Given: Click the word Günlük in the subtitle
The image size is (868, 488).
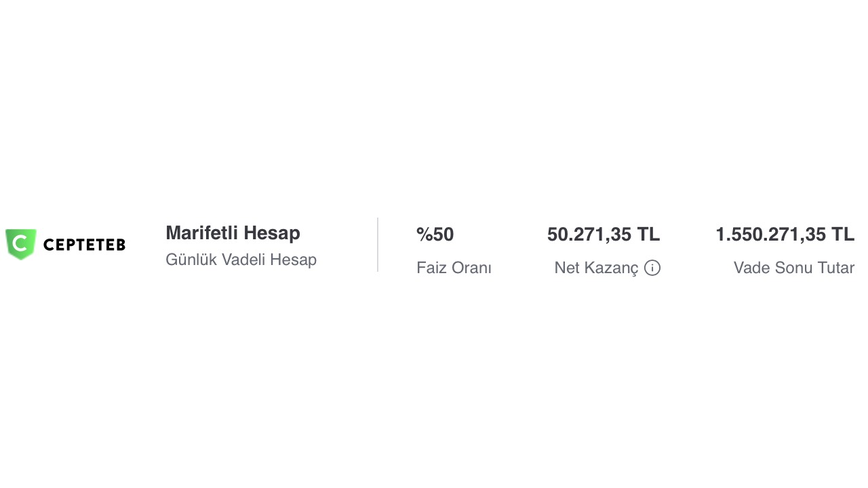Looking at the screenshot, I should pyautogui.click(x=191, y=260).
